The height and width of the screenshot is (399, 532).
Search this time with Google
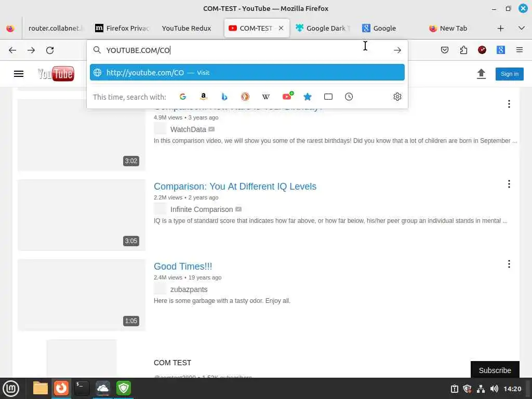click(182, 97)
